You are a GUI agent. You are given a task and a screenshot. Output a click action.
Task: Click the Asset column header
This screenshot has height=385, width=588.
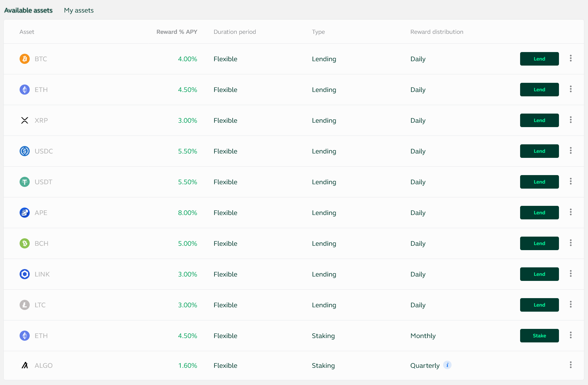point(27,32)
